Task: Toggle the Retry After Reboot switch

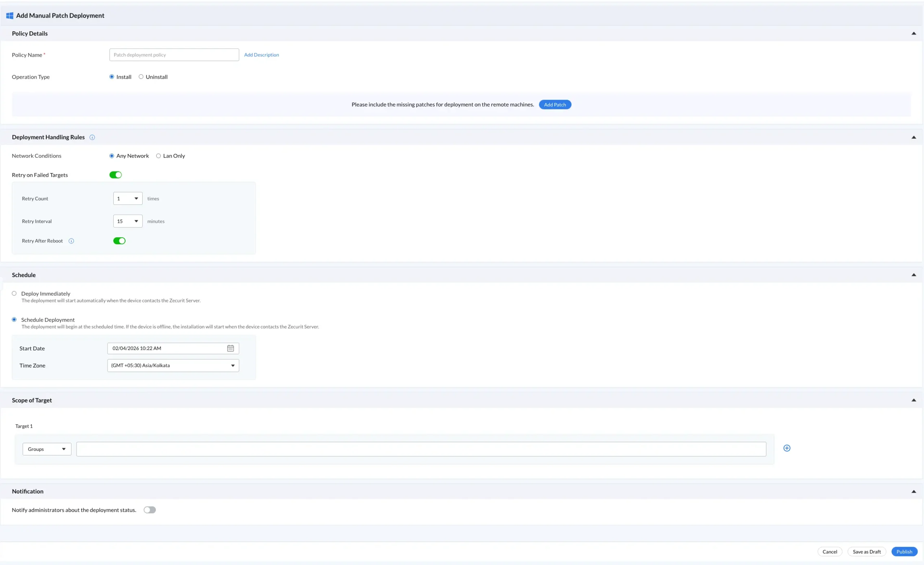Action: point(119,241)
